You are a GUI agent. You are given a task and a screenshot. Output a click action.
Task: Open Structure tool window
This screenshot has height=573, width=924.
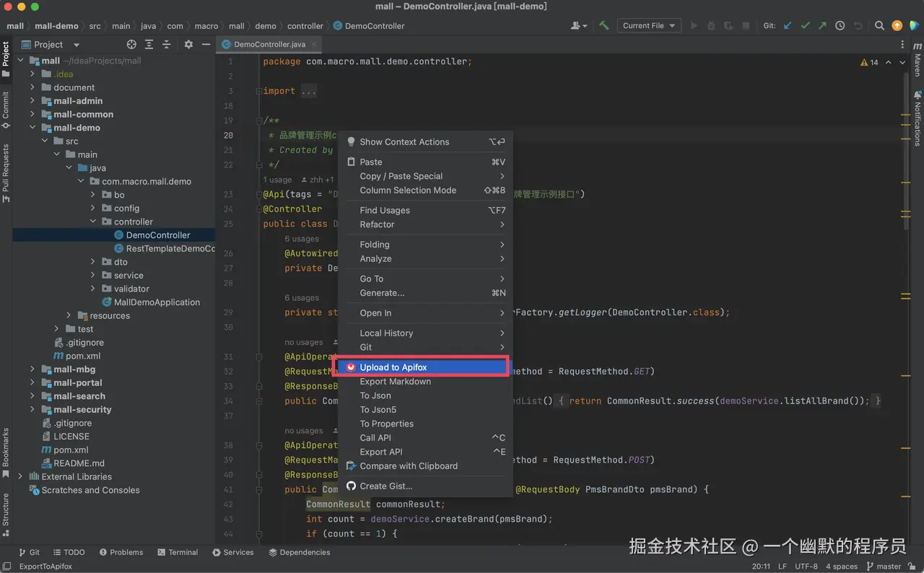click(x=6, y=514)
